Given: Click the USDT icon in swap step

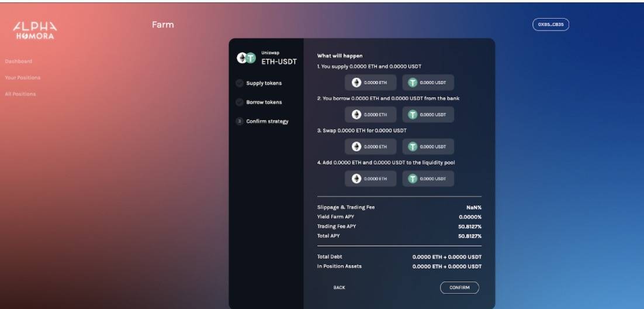Looking at the screenshot, I should pyautogui.click(x=413, y=147).
